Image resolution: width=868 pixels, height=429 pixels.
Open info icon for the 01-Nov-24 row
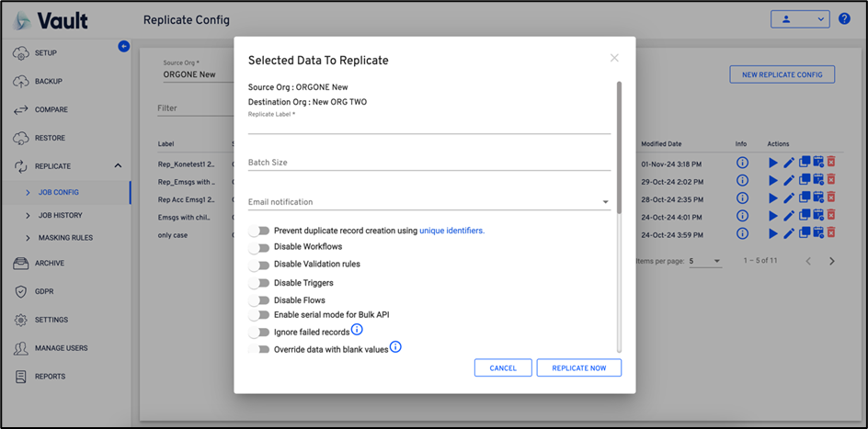tap(742, 163)
